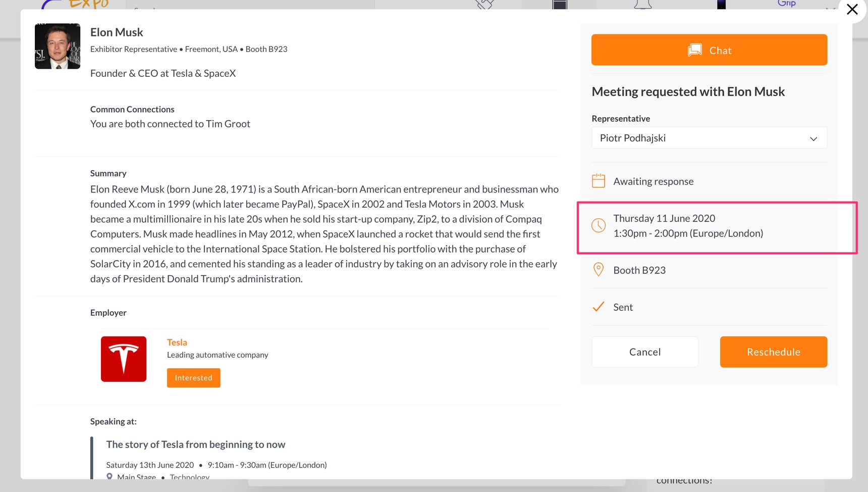Close the profile dialog with the X
The image size is (868, 492).
coord(852,10)
